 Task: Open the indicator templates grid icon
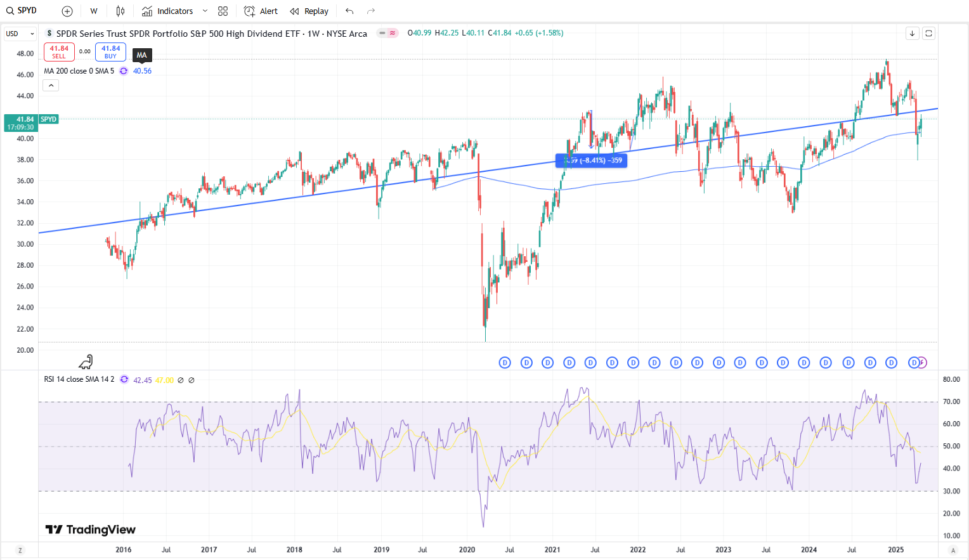[223, 11]
